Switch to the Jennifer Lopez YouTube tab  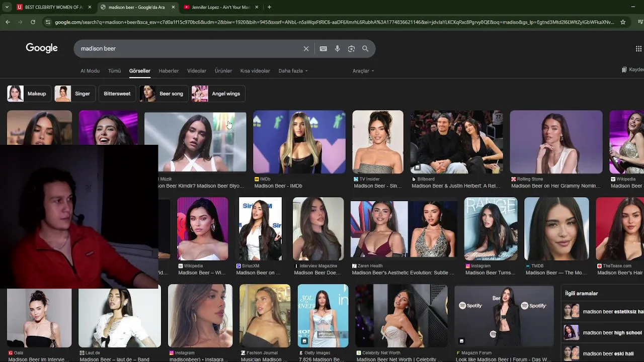(x=220, y=7)
